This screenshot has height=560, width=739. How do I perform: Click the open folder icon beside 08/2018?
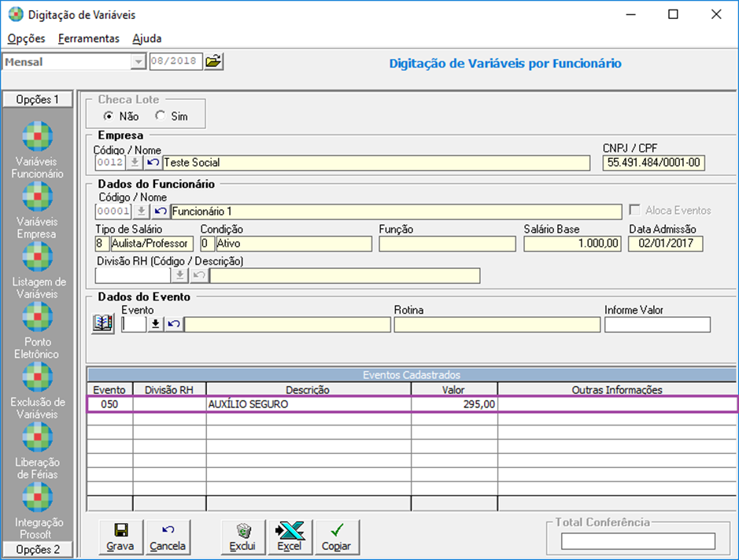pos(213,61)
